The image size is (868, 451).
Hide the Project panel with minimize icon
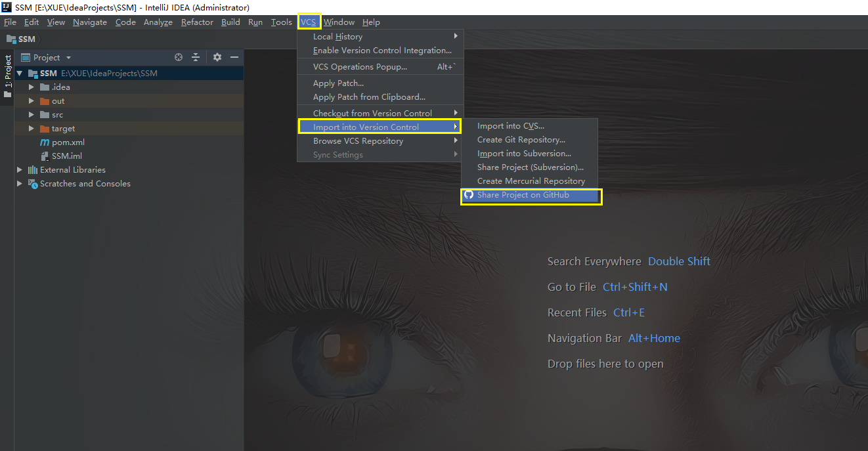pos(234,58)
